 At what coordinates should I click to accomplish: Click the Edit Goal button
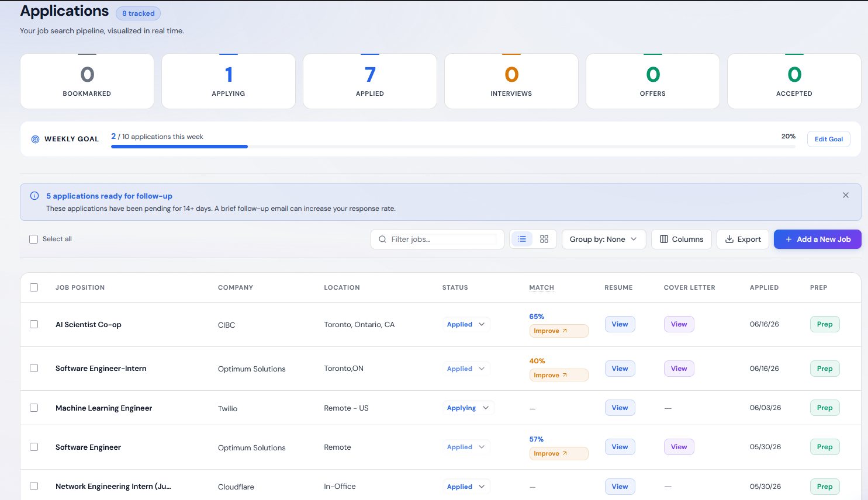point(829,139)
